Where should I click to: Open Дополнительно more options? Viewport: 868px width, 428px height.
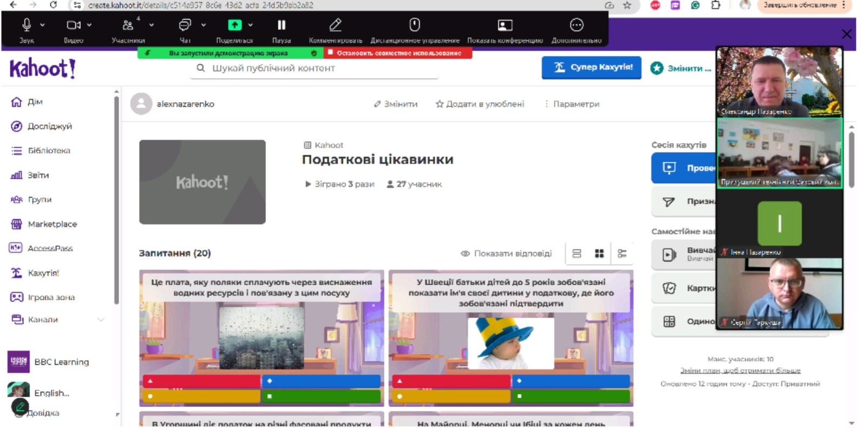click(577, 25)
